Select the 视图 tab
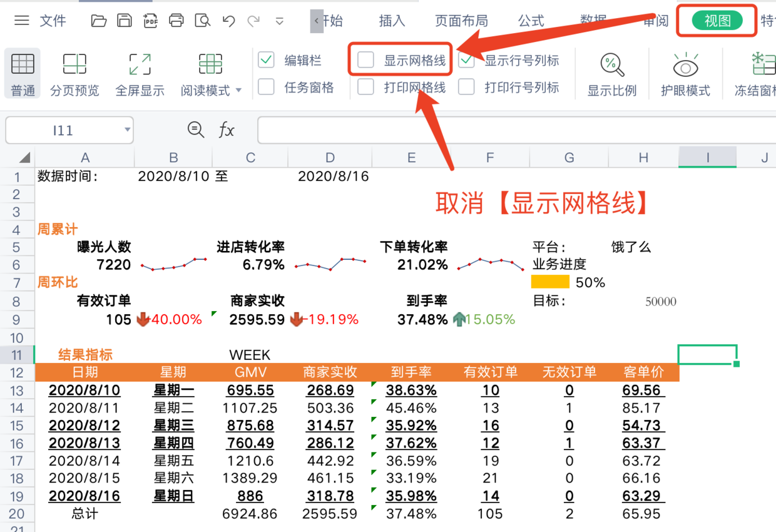This screenshot has height=532, width=776. pyautogui.click(x=717, y=21)
